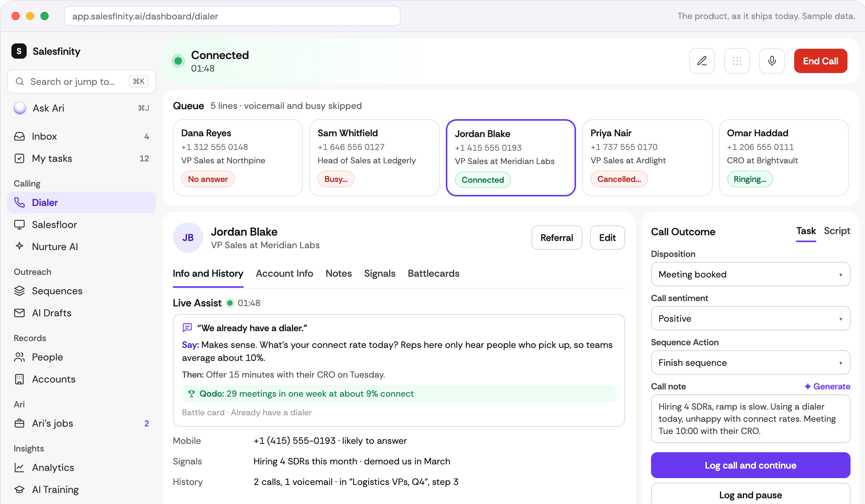Expand the Disposition dropdown
This screenshot has height=504, width=865.
(750, 274)
